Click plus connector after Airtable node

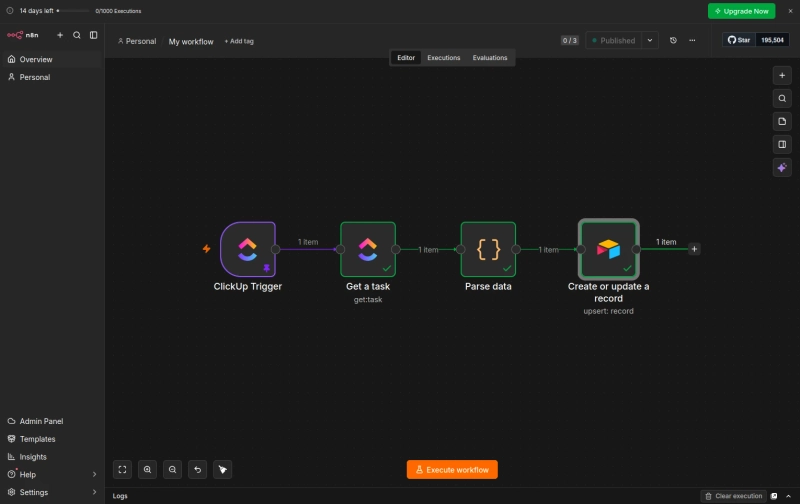pyautogui.click(x=694, y=249)
